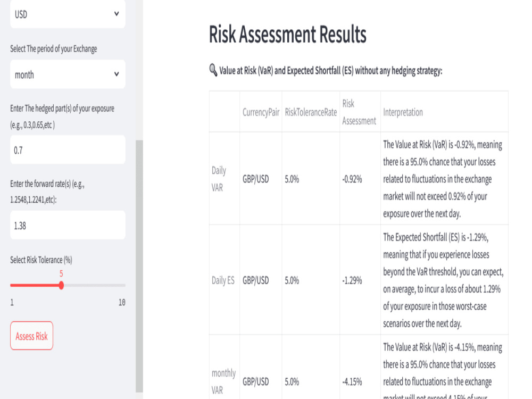Click the red slider track
Viewport: 532px width, 399px height.
pos(35,285)
